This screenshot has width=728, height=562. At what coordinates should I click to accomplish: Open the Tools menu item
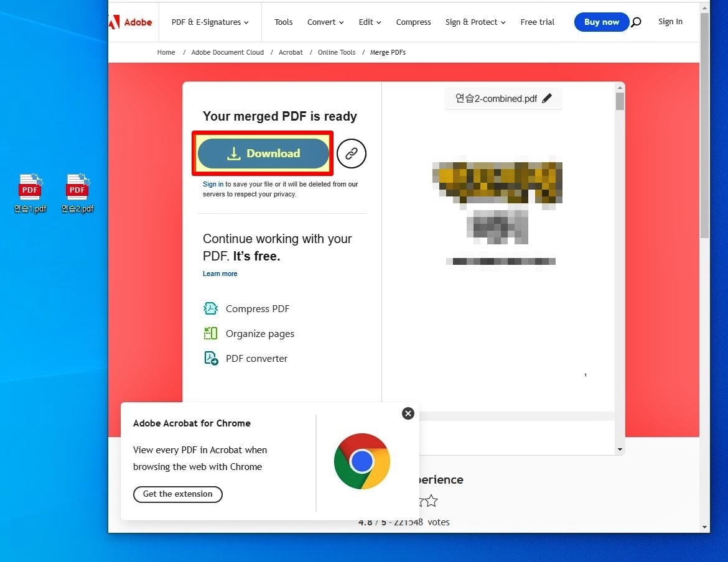click(283, 22)
